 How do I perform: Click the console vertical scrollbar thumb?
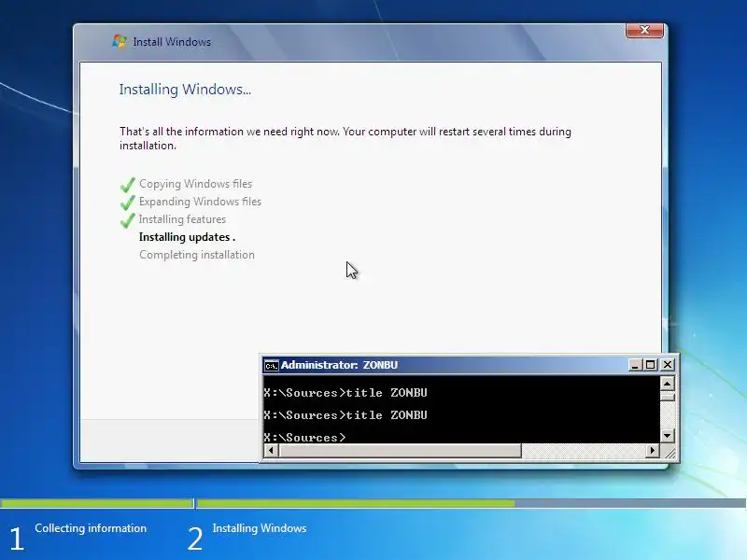click(x=667, y=396)
